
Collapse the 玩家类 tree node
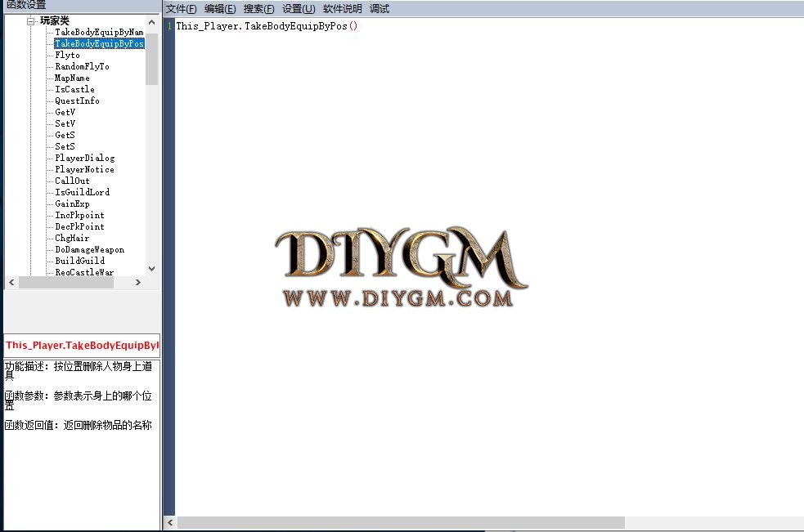tap(31, 21)
